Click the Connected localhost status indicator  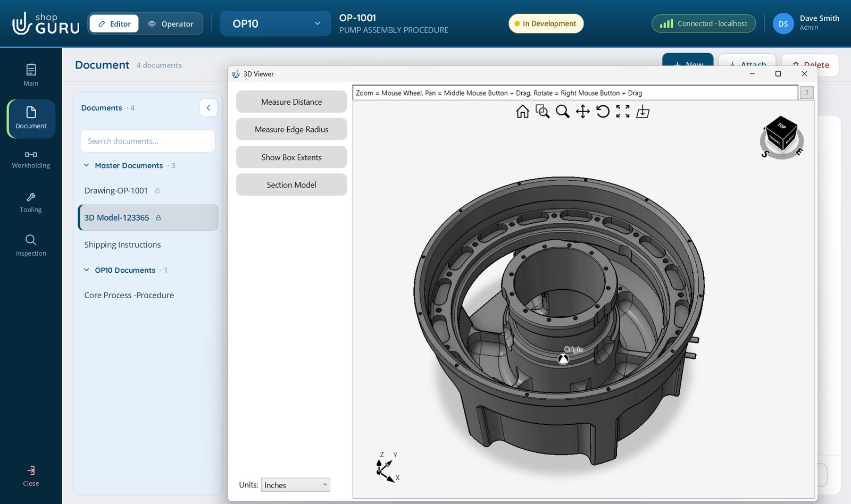704,23
